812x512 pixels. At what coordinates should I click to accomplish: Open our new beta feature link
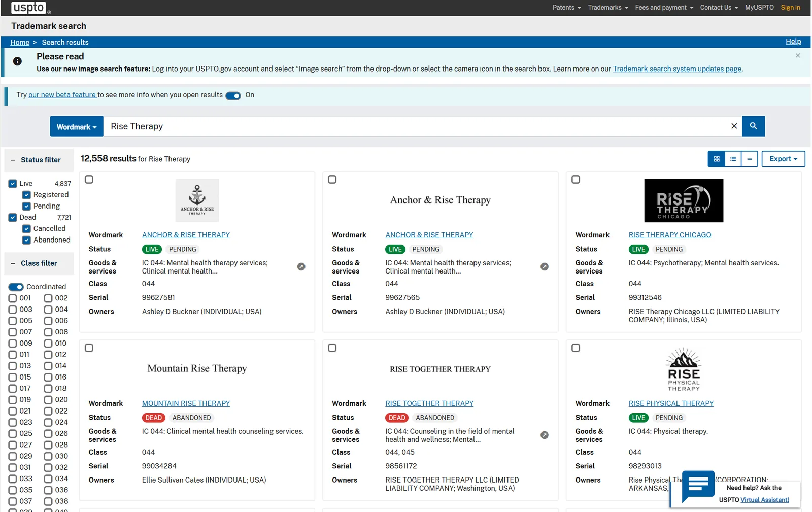tap(62, 95)
